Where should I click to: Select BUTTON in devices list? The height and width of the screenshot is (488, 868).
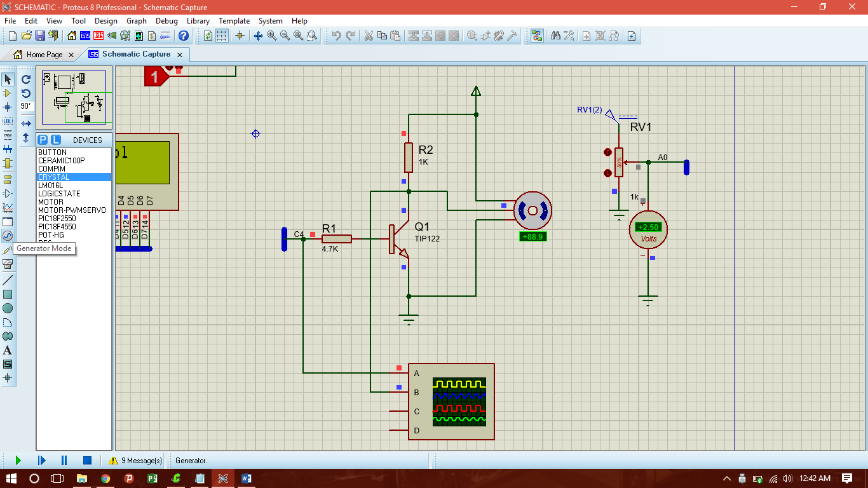pos(74,152)
